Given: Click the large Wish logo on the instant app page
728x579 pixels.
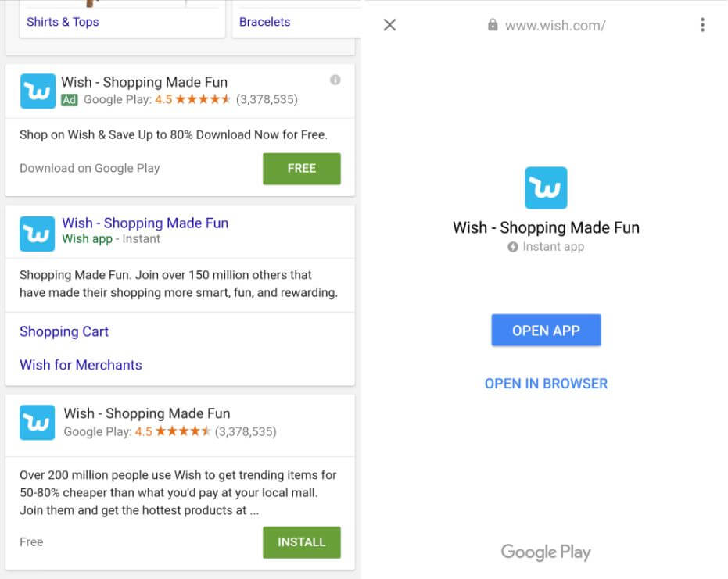Looking at the screenshot, I should click(x=546, y=188).
